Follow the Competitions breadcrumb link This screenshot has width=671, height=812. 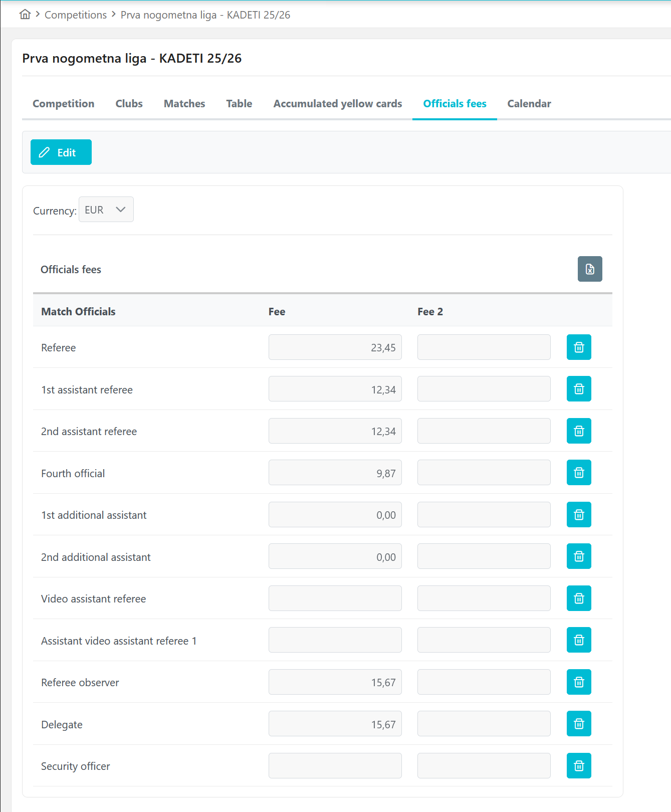[76, 15]
